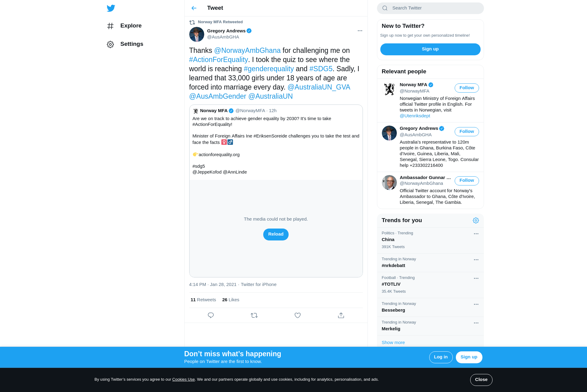This screenshot has height=392, width=587.
Task: Open more options for China trend
Action: coord(476,234)
